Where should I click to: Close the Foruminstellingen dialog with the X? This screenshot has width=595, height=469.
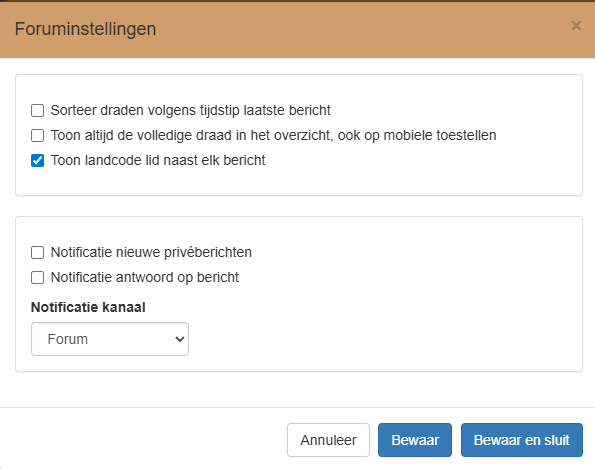[x=576, y=26]
